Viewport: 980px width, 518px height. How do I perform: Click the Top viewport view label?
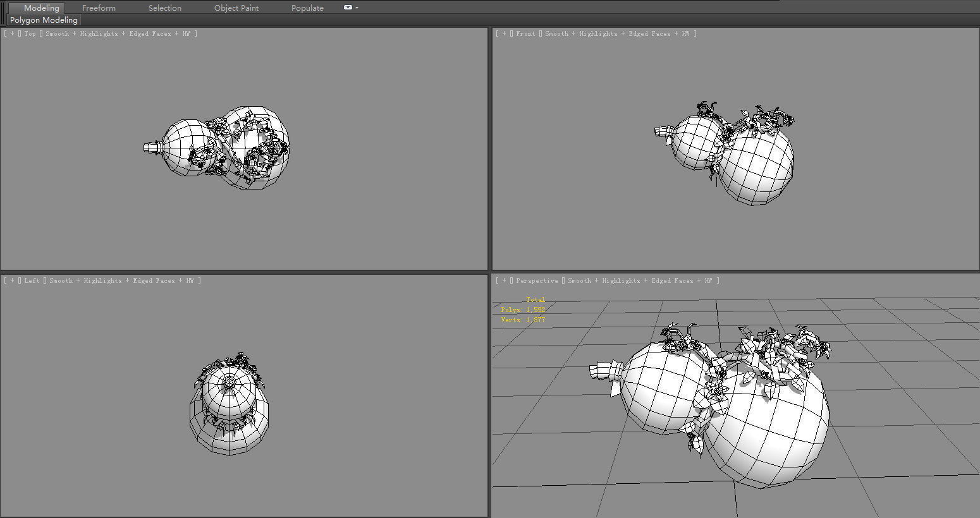[x=30, y=33]
